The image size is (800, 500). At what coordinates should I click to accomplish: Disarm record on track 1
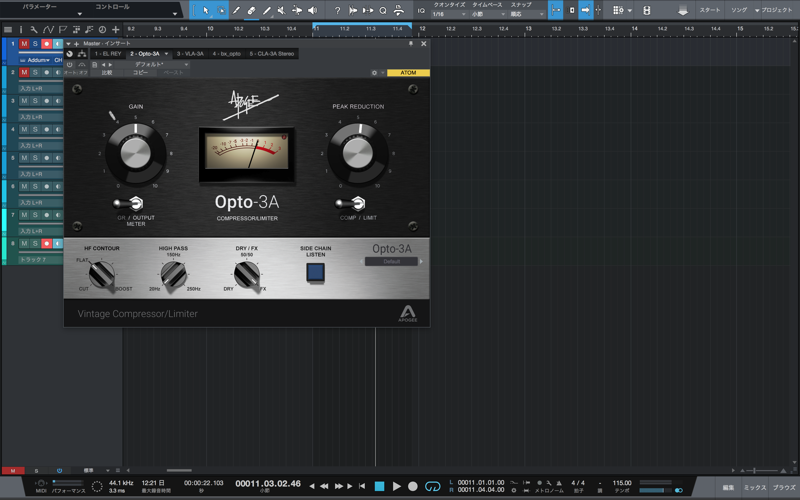point(46,44)
